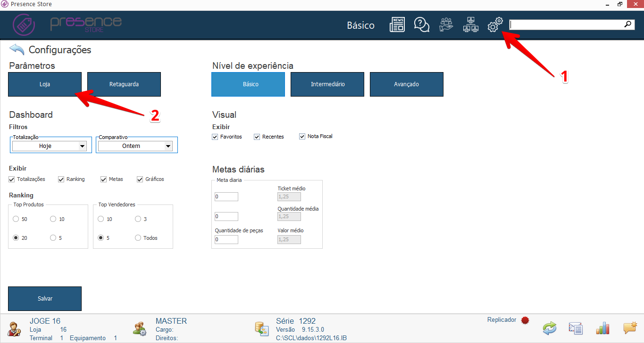Click the green sync arrows icon
Screen dimensions: 644x343
[x=549, y=328]
